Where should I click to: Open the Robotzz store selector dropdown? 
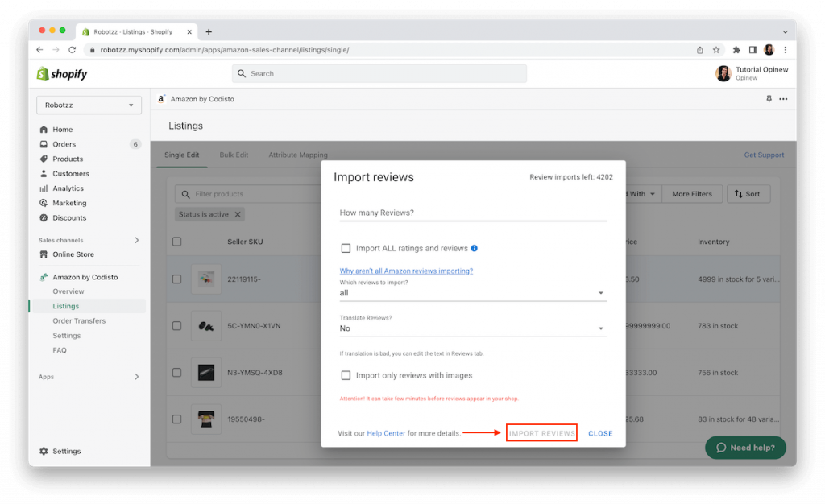(89, 105)
